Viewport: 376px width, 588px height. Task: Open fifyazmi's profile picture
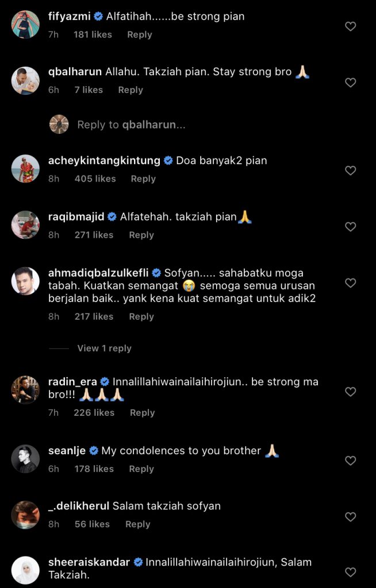(x=25, y=25)
